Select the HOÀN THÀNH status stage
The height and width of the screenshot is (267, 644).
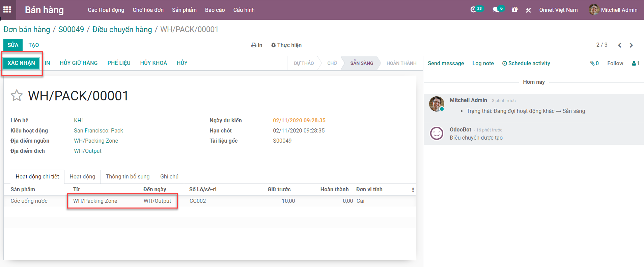[401, 63]
